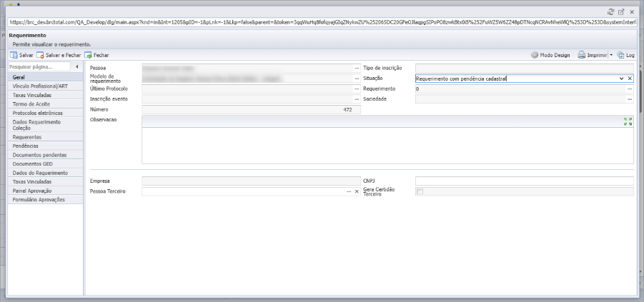
Task: Open the Imprimir dropdown arrow
Action: [611, 55]
